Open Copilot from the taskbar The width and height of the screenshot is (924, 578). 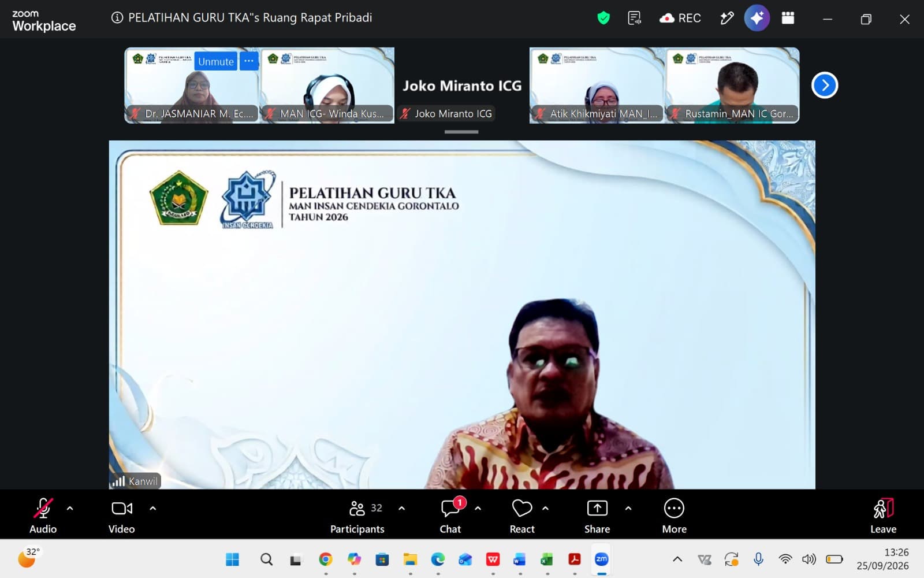[354, 560]
